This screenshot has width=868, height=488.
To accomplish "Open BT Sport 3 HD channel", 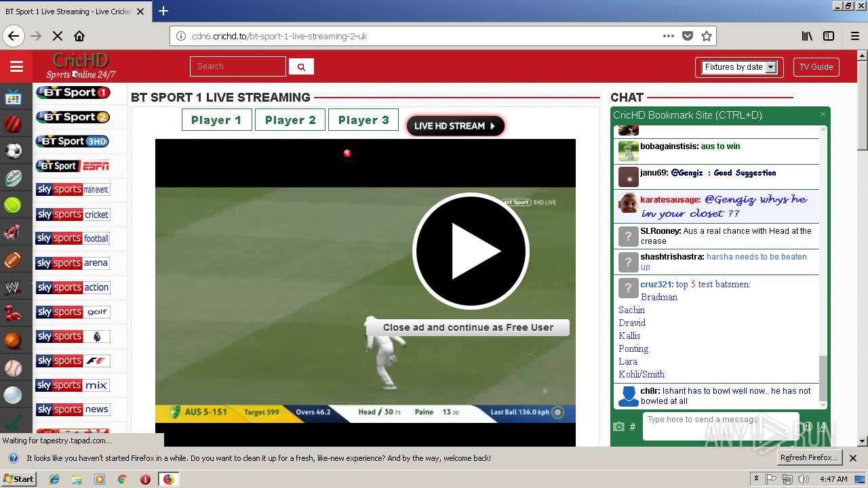I will point(73,141).
